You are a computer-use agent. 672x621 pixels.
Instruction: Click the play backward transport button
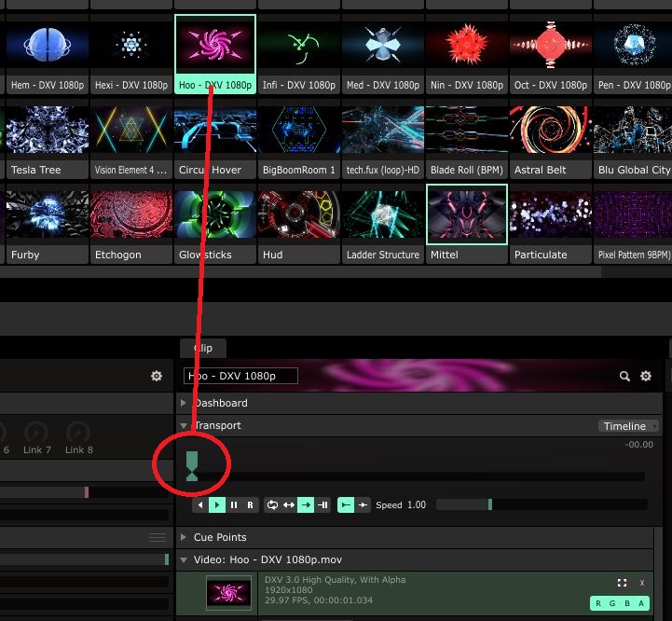pos(200,504)
